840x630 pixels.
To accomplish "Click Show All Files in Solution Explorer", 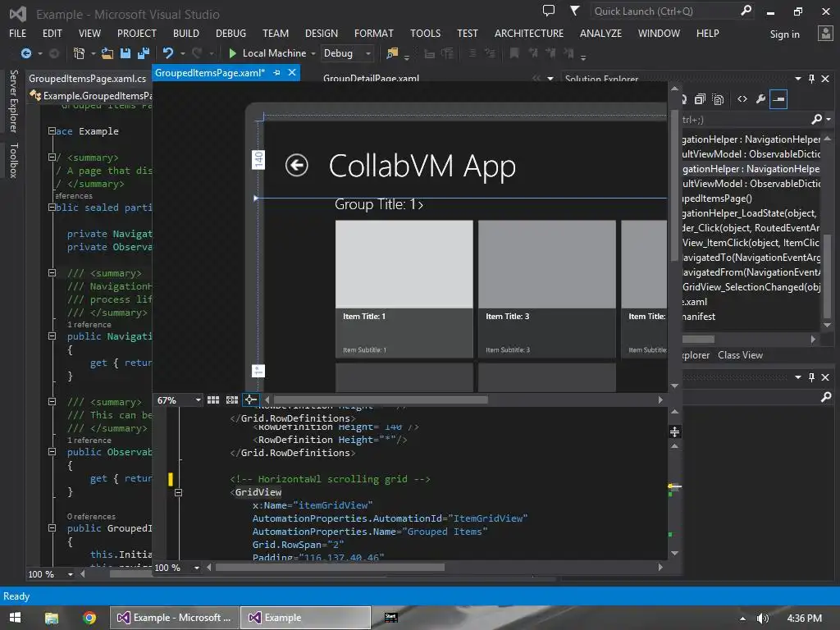I will (x=719, y=99).
